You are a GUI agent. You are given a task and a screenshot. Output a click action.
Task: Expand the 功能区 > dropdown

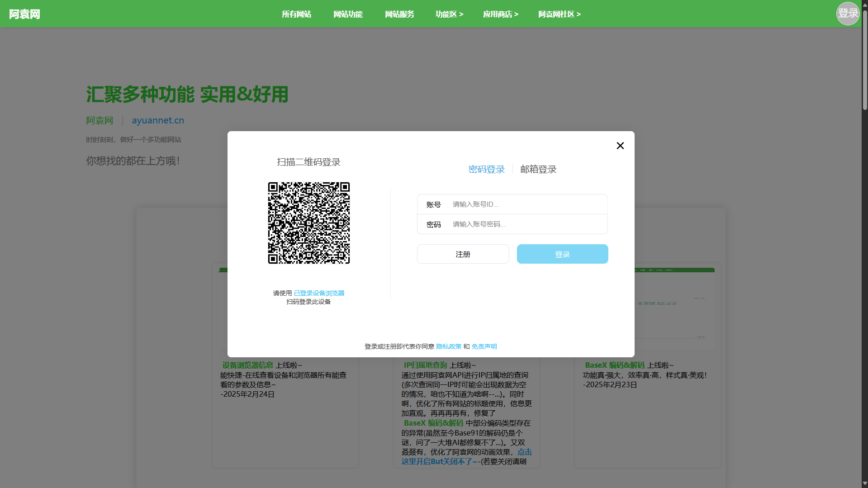coord(449,14)
